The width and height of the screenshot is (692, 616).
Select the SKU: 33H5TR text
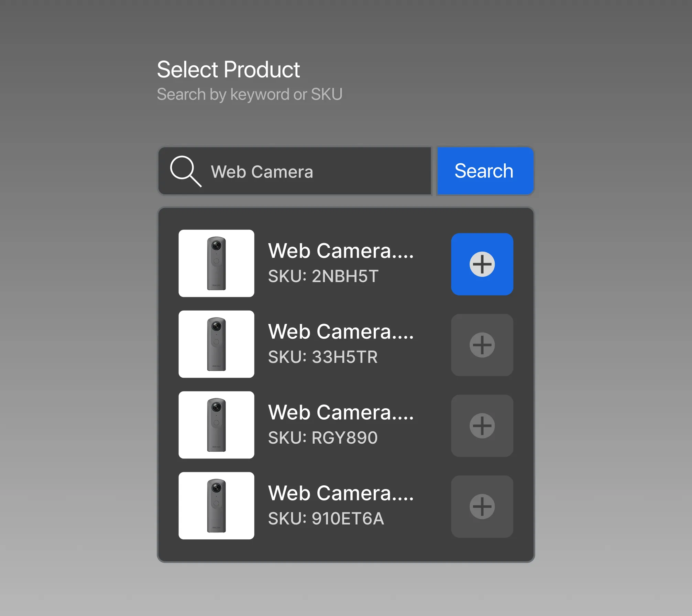[323, 357]
